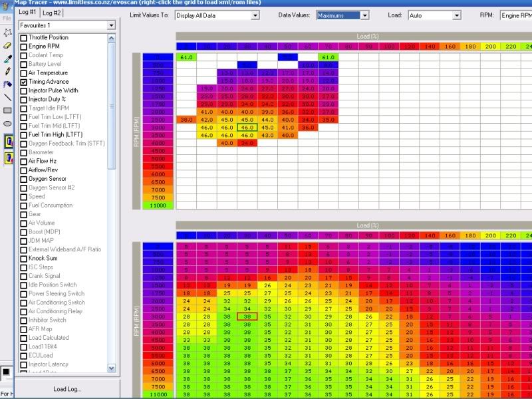This screenshot has width=532, height=399.
Task: Check the Fuel Trim High (LTFT) checkbox
Action: click(23, 135)
